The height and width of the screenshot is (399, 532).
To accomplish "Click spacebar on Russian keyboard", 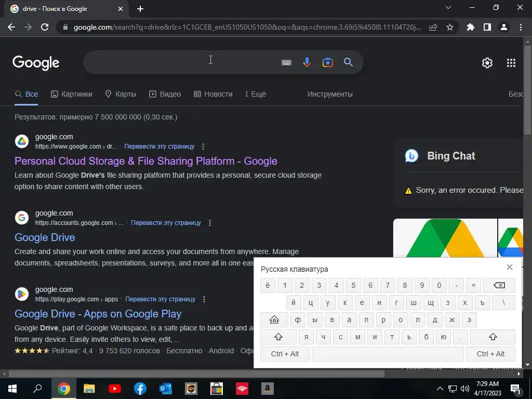I will tap(388, 354).
